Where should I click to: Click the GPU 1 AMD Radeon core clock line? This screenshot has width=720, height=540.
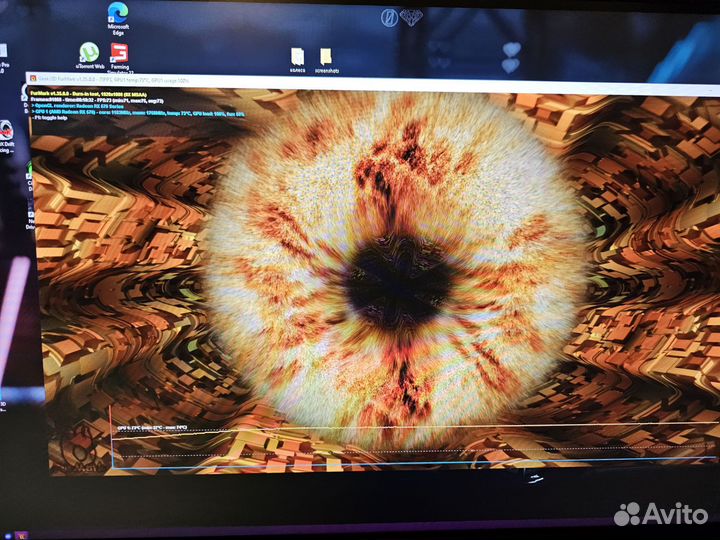pyautogui.click(x=137, y=112)
